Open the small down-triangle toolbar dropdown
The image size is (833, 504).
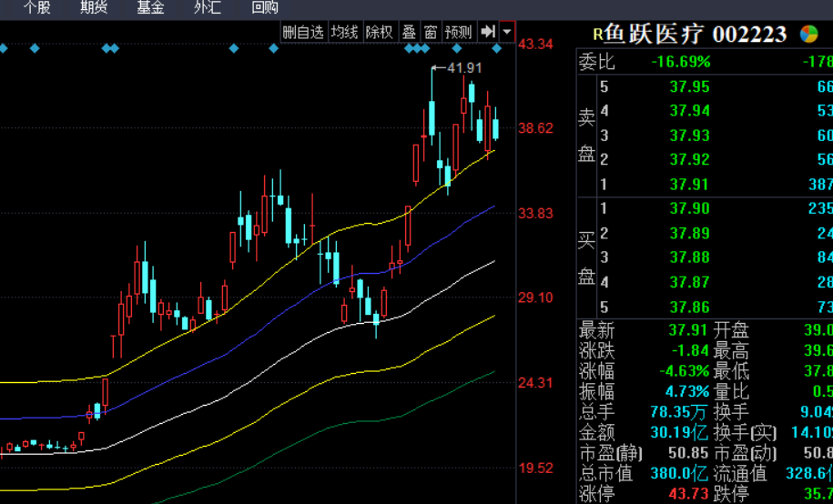[x=507, y=32]
